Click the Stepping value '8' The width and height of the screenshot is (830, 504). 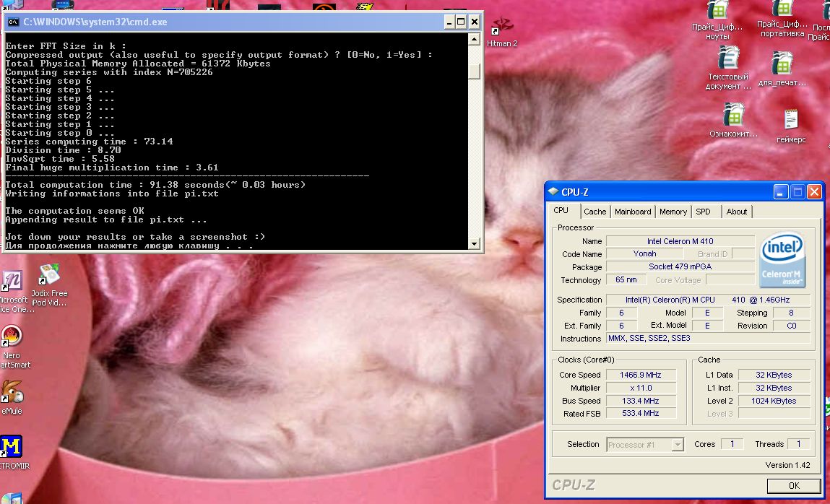coord(792,313)
